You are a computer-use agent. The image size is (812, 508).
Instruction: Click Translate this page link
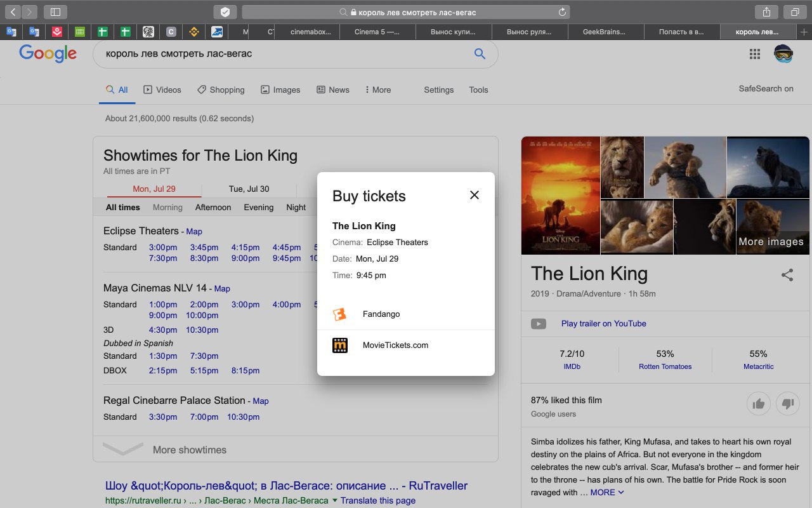tap(378, 500)
